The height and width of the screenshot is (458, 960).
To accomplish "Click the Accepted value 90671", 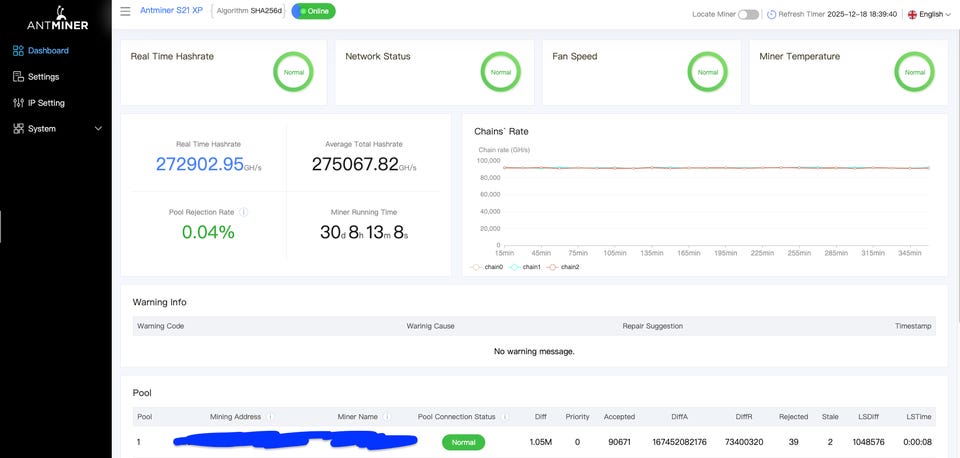I will tap(619, 442).
